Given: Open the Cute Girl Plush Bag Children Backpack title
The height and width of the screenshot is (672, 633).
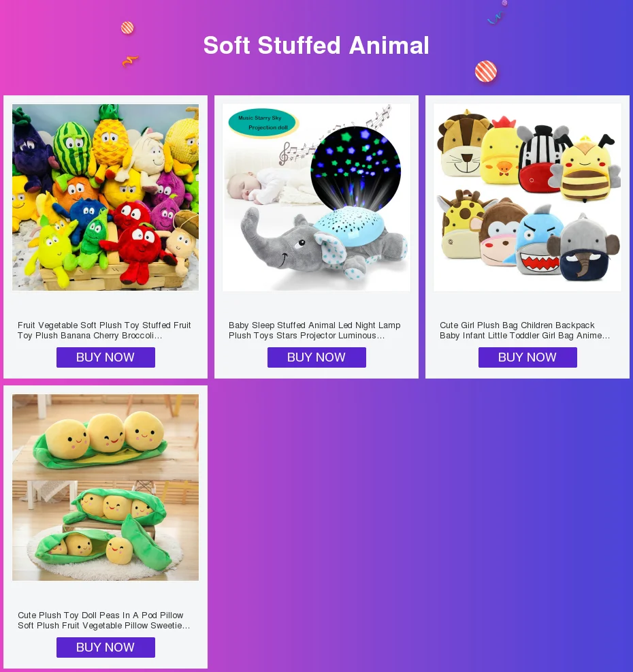Looking at the screenshot, I should click(x=525, y=330).
